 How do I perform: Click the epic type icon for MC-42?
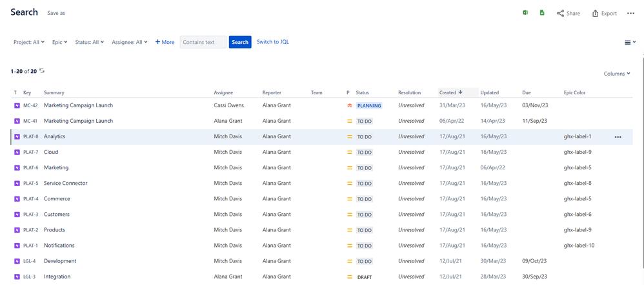(x=17, y=105)
